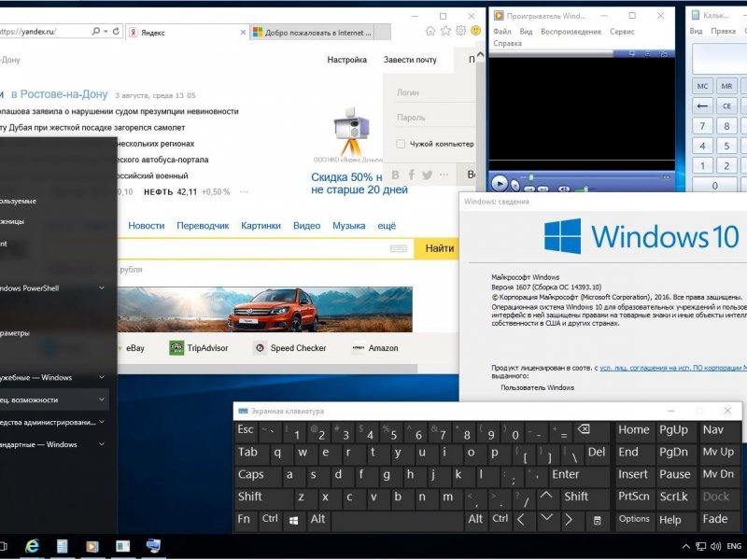Open the Справка menu in Media Player
The width and height of the screenshot is (747, 560).
(x=507, y=43)
